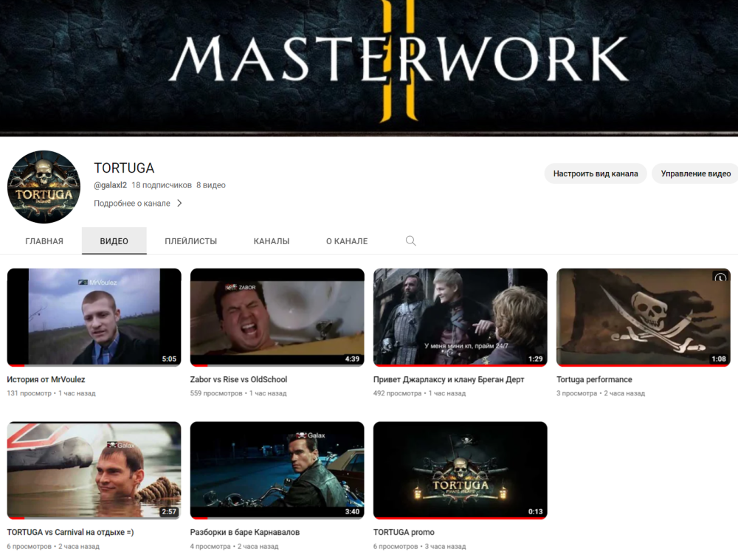Click the Masterwork channel banner image

369,66
